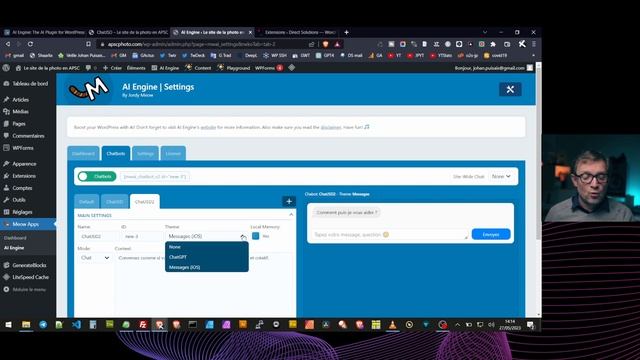
Task: Open the ChatJSD chatbot tab
Action: tap(114, 202)
